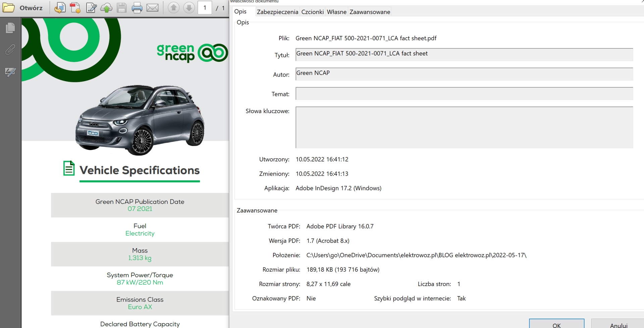Click the Nie value for Oznakowany PDF
Screen dimensions: 644x328
(311, 298)
